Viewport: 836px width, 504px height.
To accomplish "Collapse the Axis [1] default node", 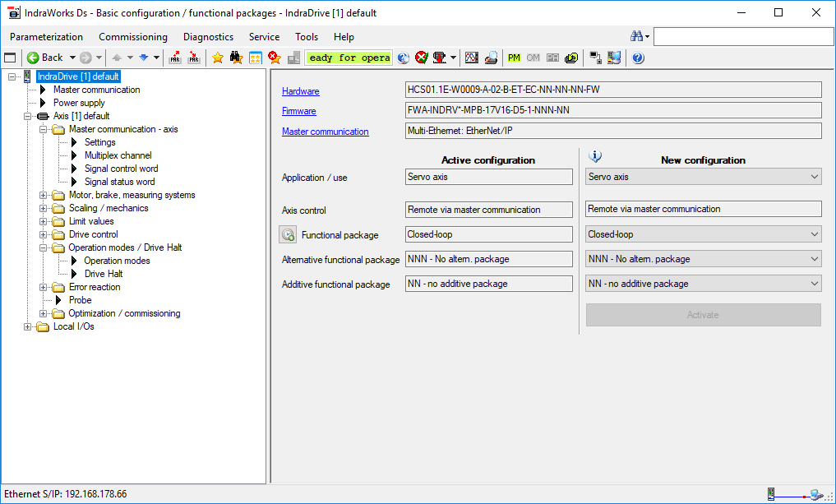I will [x=28, y=116].
